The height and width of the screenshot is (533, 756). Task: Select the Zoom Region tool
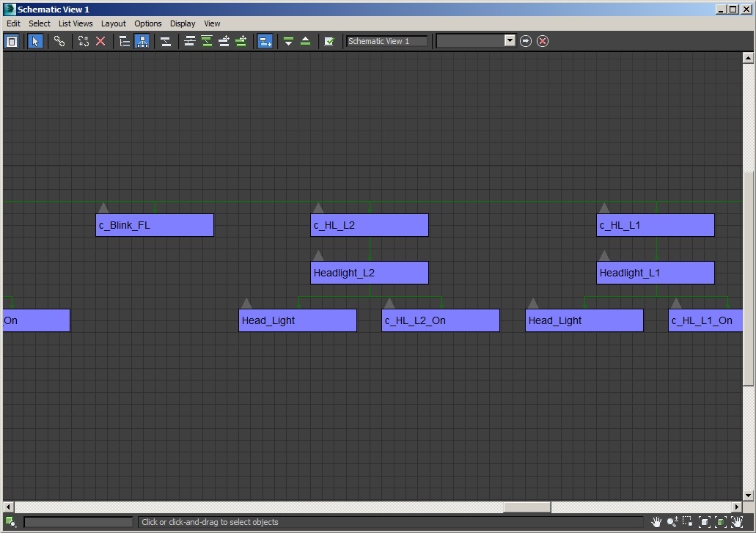coord(688,522)
